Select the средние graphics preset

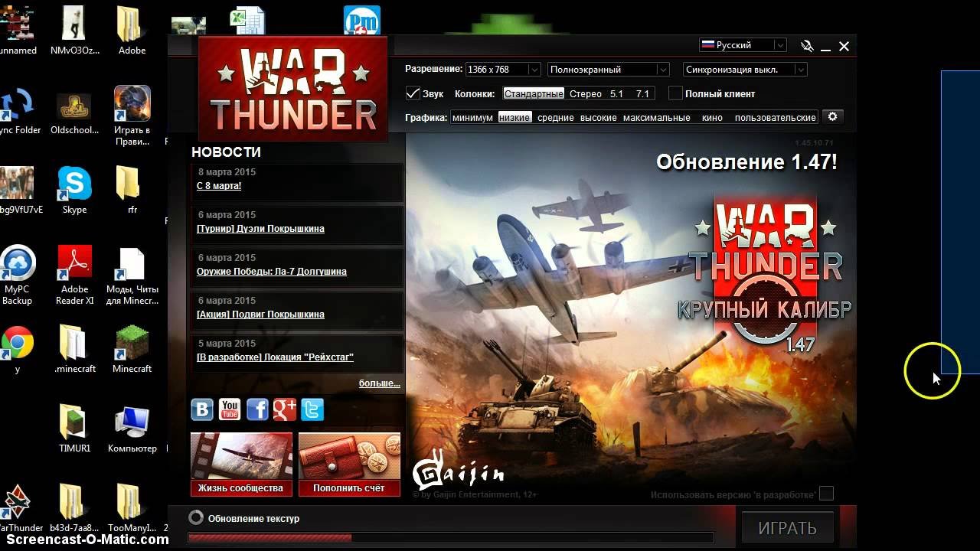pos(555,118)
